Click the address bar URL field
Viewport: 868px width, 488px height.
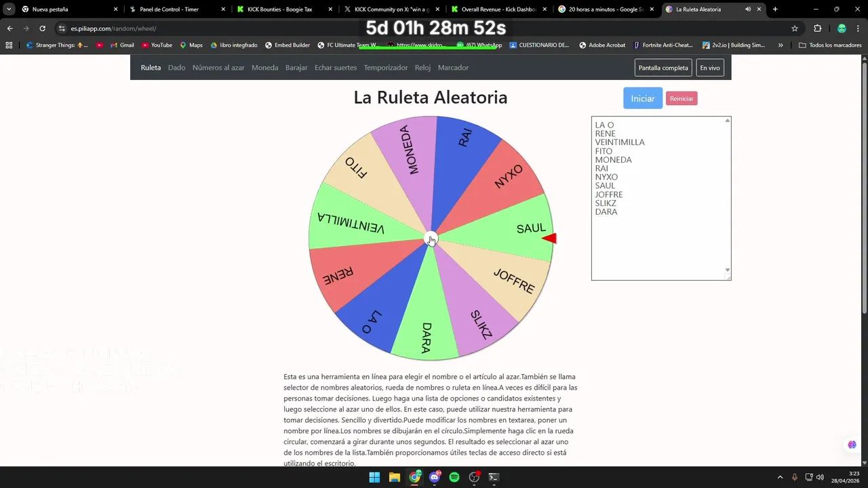(x=427, y=28)
